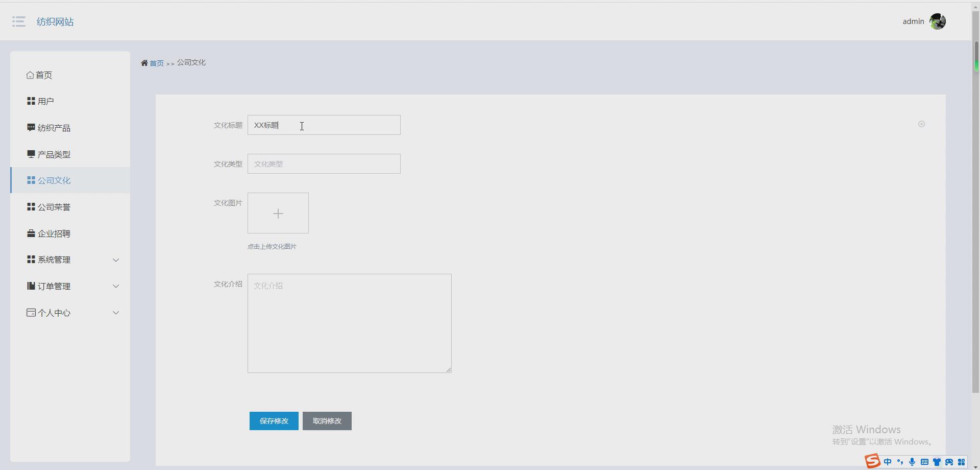The width and height of the screenshot is (980, 470).
Task: Toggle Sogou 中 language mode
Action: (888, 462)
